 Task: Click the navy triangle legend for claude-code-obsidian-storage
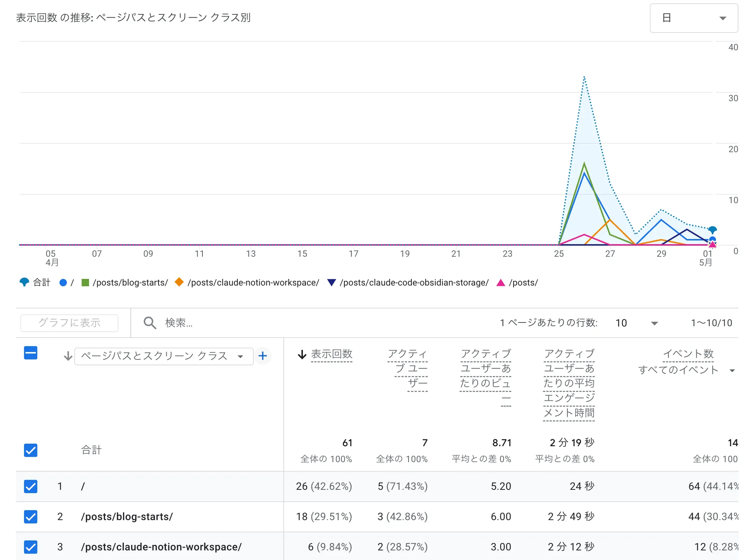pyautogui.click(x=331, y=283)
